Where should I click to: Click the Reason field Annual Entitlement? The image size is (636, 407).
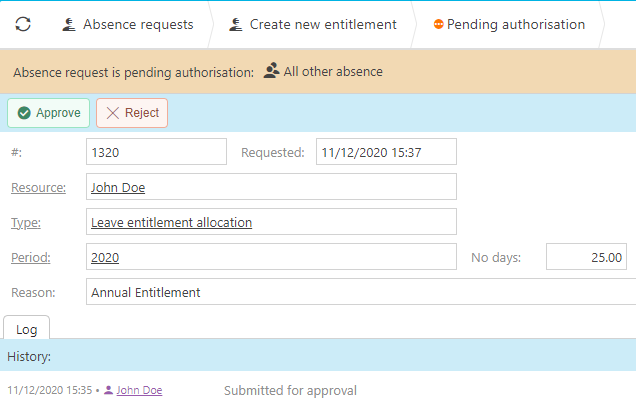(x=360, y=292)
